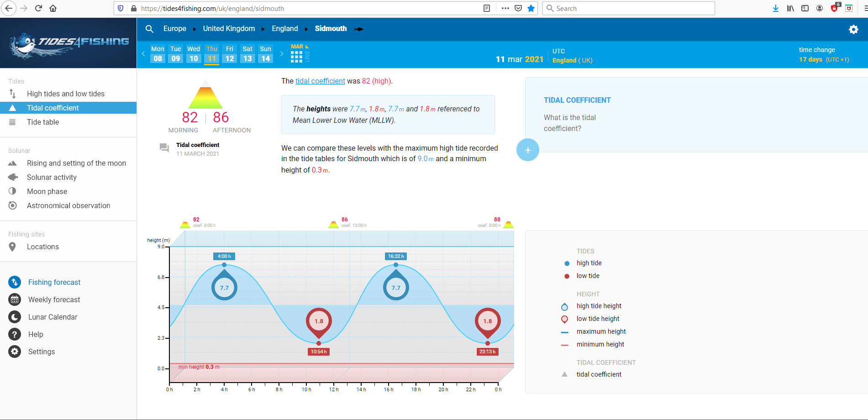Click the Tides4Fishing logo
868x420 pixels.
coord(68,44)
